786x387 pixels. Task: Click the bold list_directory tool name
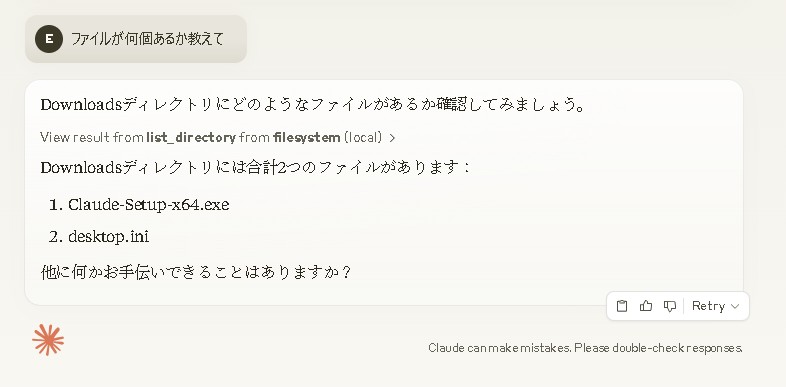(191, 137)
